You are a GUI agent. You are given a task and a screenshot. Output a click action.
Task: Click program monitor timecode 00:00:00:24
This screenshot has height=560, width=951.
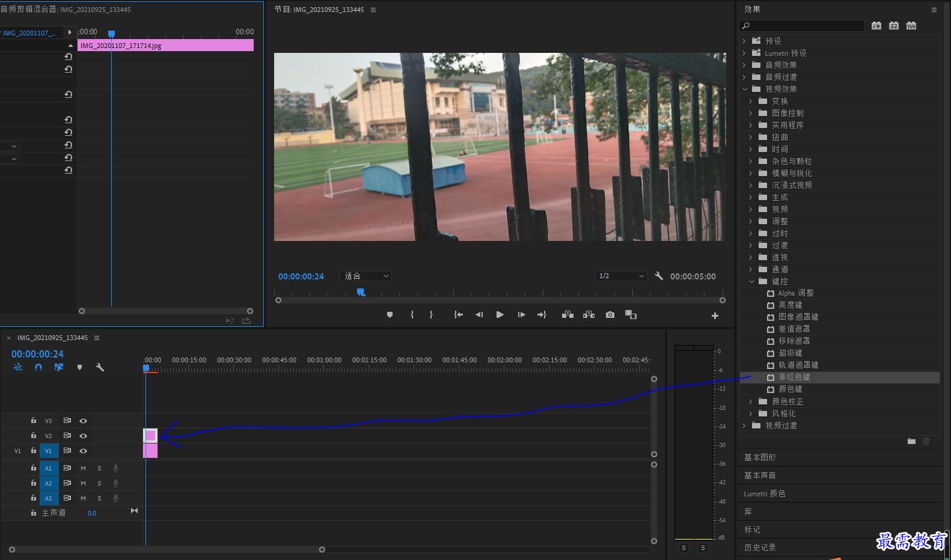(x=301, y=276)
